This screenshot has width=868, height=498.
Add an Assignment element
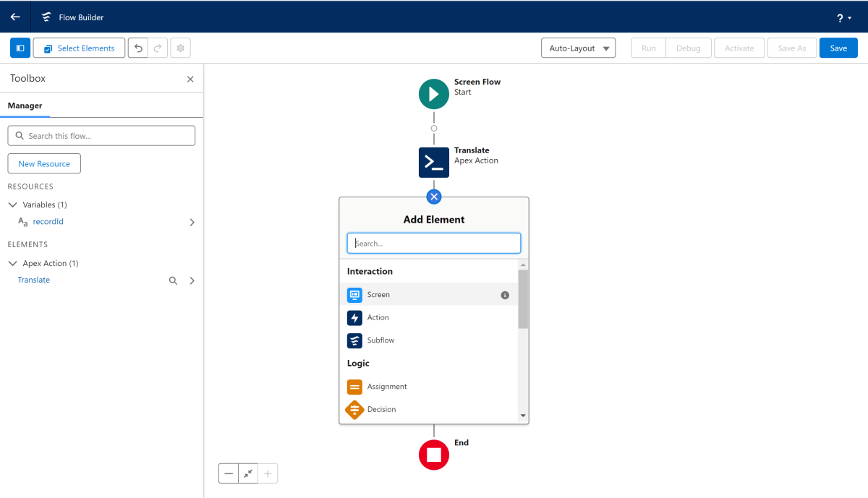pyautogui.click(x=386, y=387)
